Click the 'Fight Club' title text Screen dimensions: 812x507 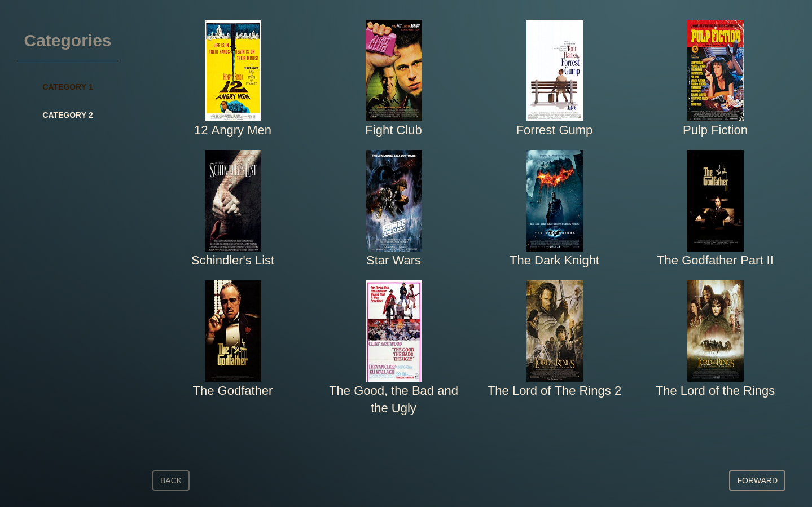point(393,130)
